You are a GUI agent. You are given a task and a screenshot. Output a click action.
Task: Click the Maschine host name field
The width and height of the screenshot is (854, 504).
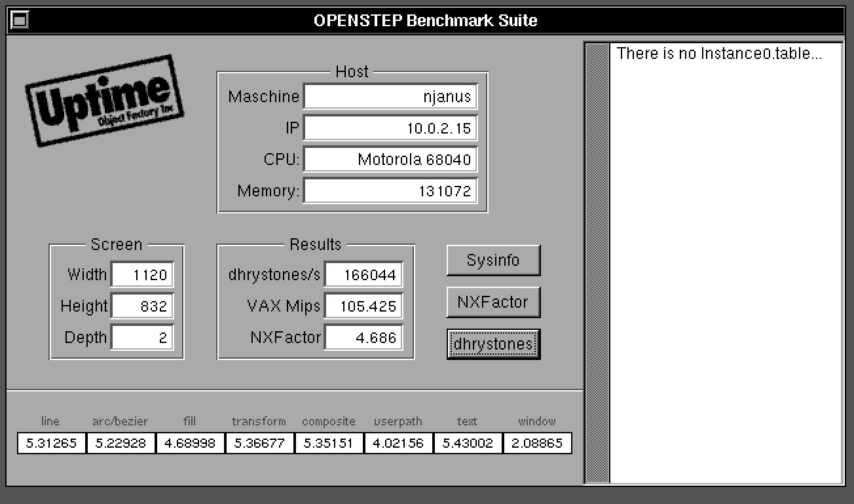[390, 97]
